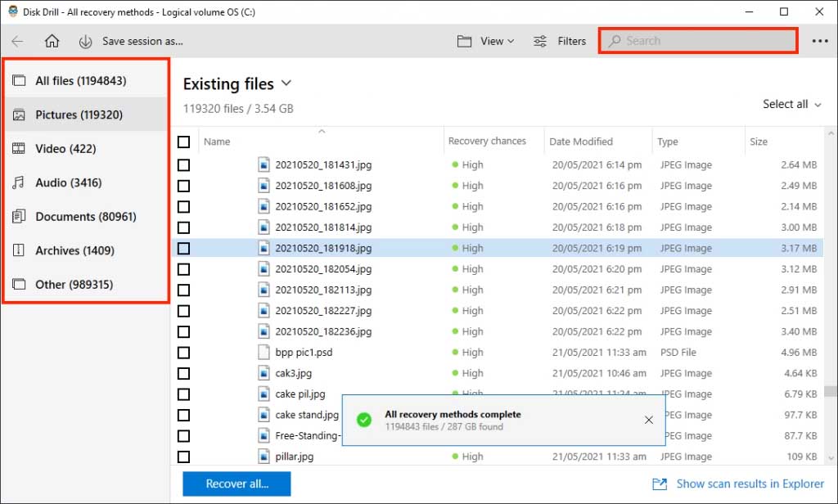Image resolution: width=838 pixels, height=504 pixels.
Task: Open the Home screen icon
Action: (52, 41)
